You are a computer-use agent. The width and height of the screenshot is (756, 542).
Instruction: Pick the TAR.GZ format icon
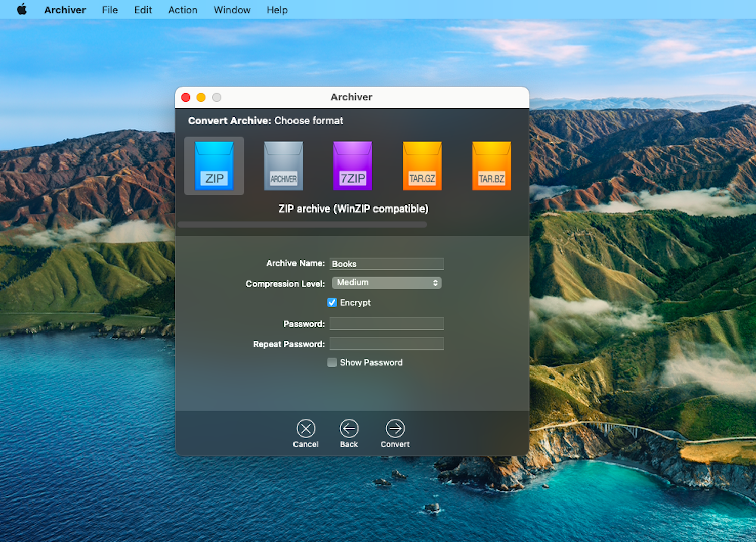point(422,166)
